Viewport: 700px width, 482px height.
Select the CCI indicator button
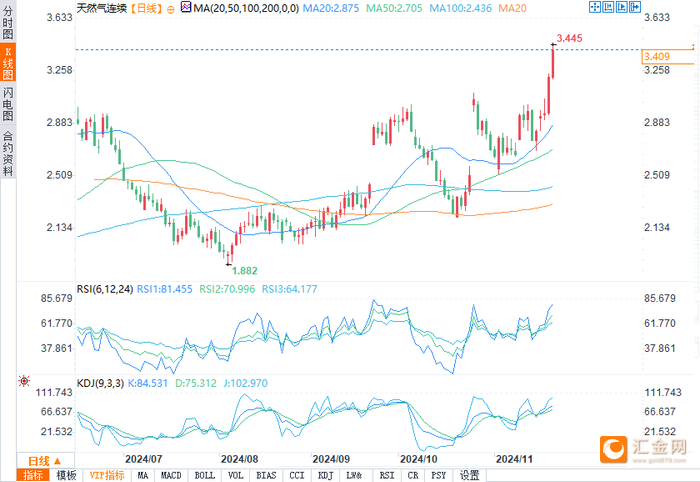[x=297, y=476]
